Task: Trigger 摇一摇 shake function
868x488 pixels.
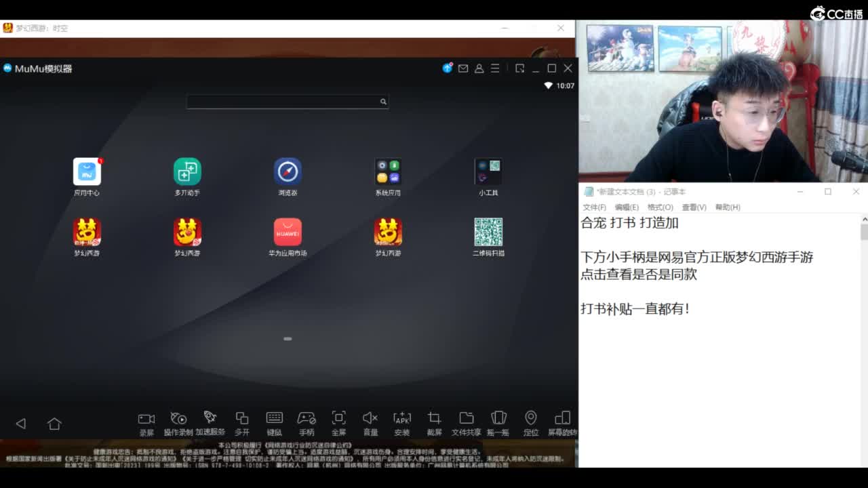Action: (498, 424)
